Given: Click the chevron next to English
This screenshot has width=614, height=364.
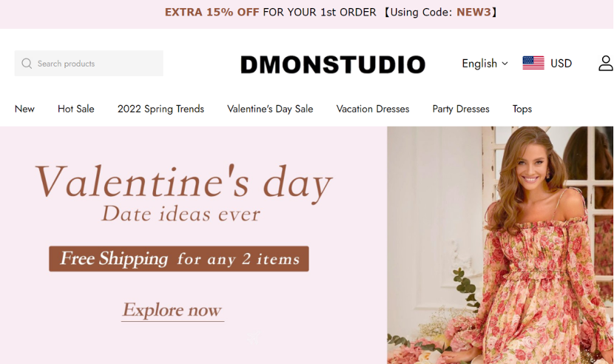Looking at the screenshot, I should pos(505,64).
